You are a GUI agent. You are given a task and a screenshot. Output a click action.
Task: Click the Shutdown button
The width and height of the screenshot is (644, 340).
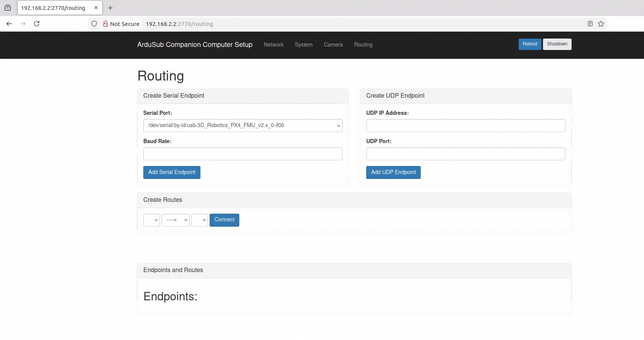click(x=557, y=44)
